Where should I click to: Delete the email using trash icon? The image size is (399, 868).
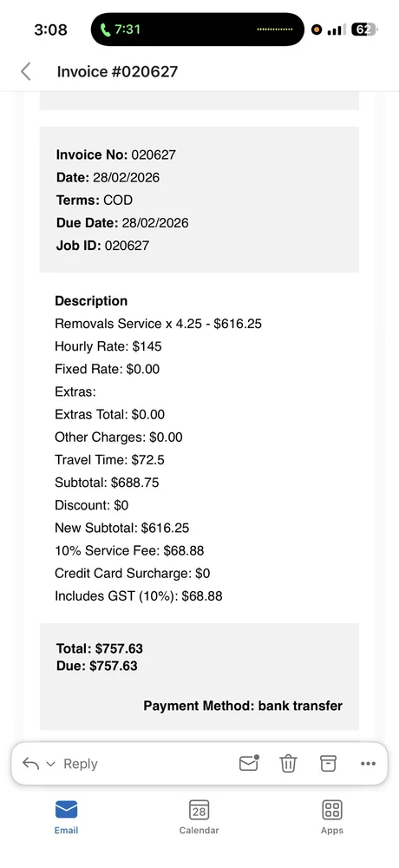tap(288, 763)
